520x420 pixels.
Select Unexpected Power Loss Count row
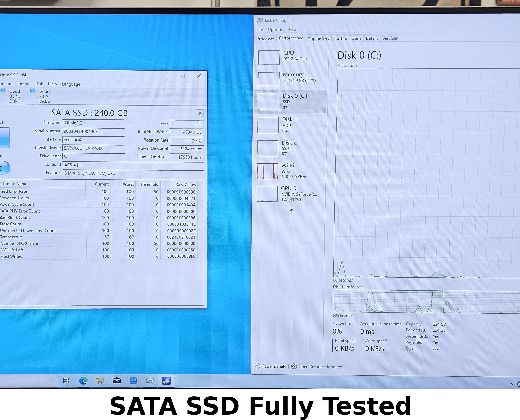[x=99, y=231]
